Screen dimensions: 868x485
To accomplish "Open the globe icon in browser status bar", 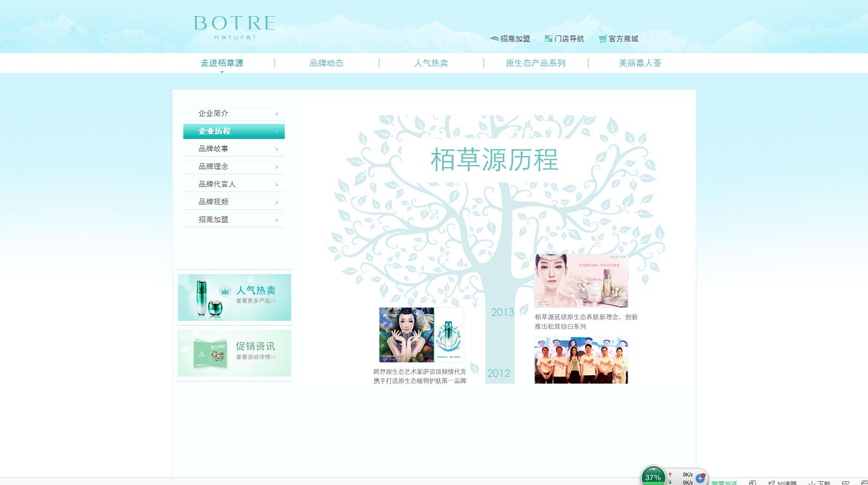I will (x=753, y=482).
